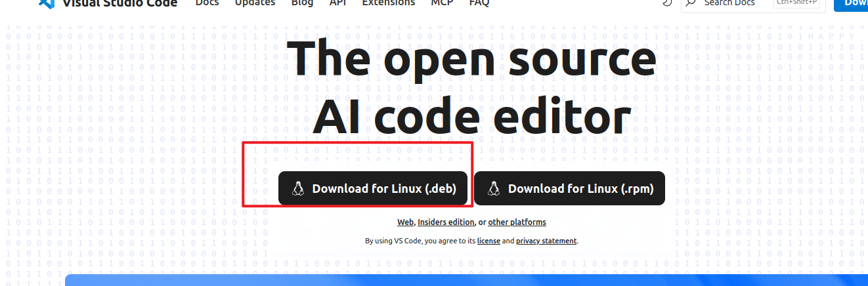Open the Extensions nav item

(389, 3)
